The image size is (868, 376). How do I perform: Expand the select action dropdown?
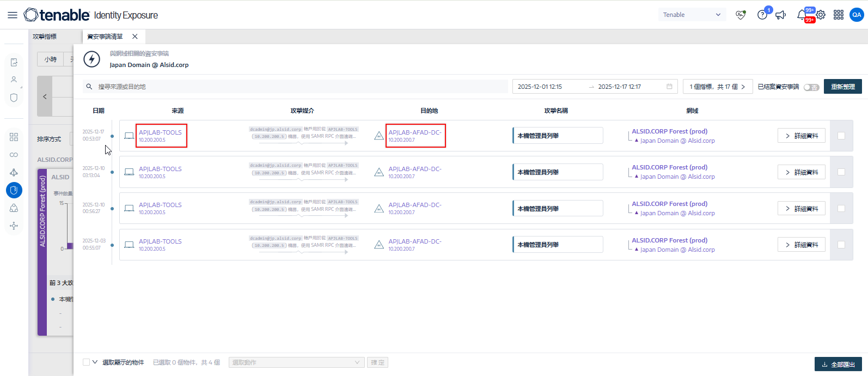296,362
